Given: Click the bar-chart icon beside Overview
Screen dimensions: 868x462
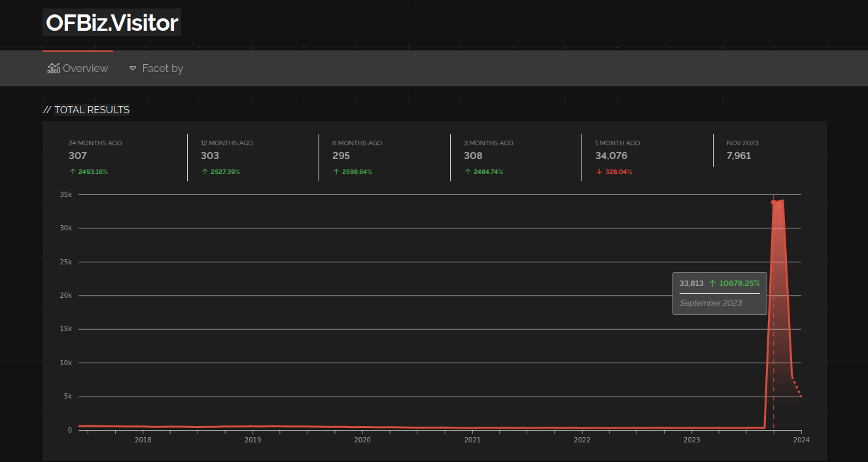Looking at the screenshot, I should click(x=53, y=67).
